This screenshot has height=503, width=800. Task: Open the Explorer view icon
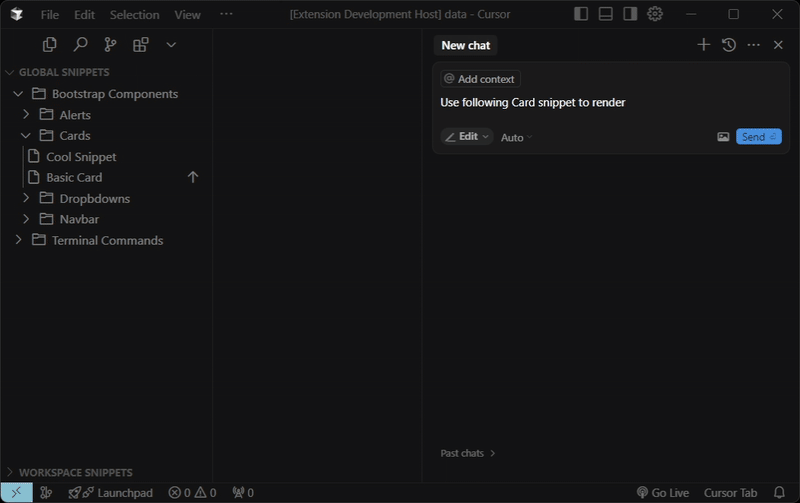click(49, 45)
